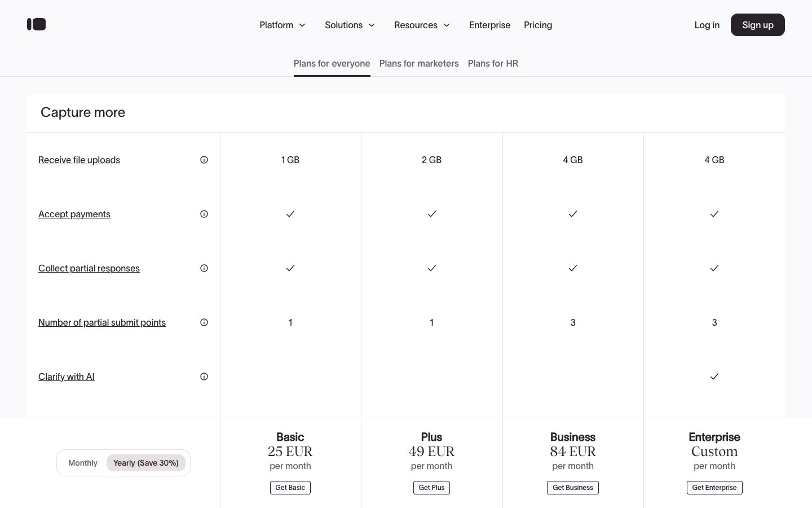Click info icon for Number of partial submit points
Image resolution: width=812 pixels, height=508 pixels.
(x=204, y=322)
